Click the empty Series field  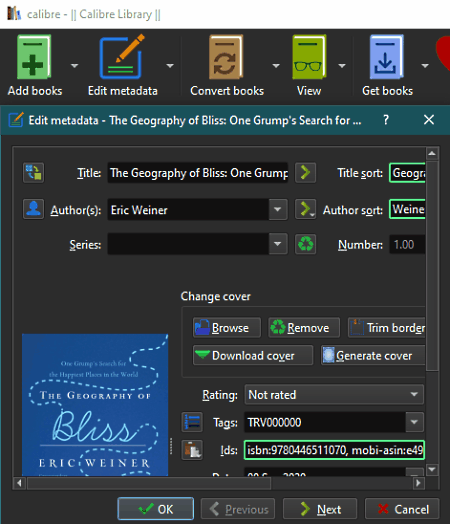pyautogui.click(x=188, y=244)
